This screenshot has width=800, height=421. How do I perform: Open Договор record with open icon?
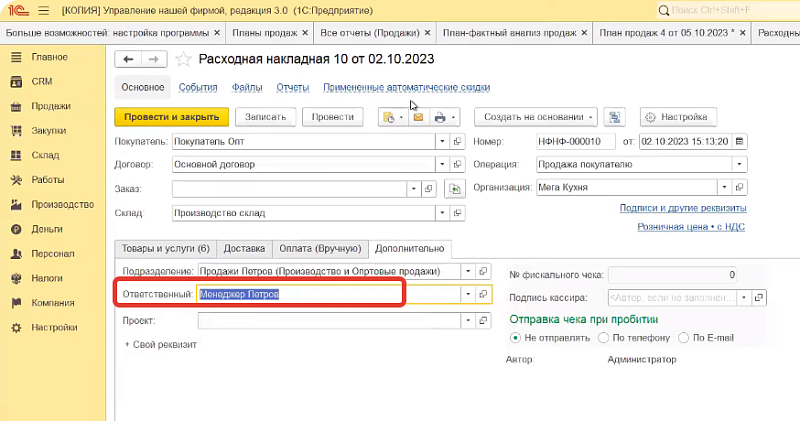click(x=458, y=164)
